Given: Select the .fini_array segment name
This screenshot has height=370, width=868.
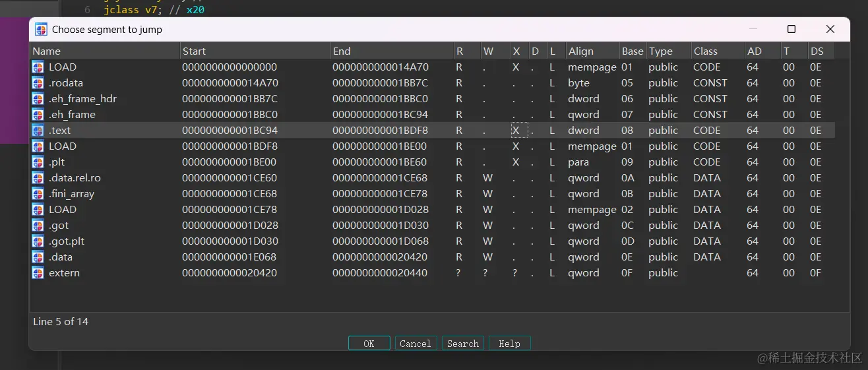Looking at the screenshot, I should point(72,194).
